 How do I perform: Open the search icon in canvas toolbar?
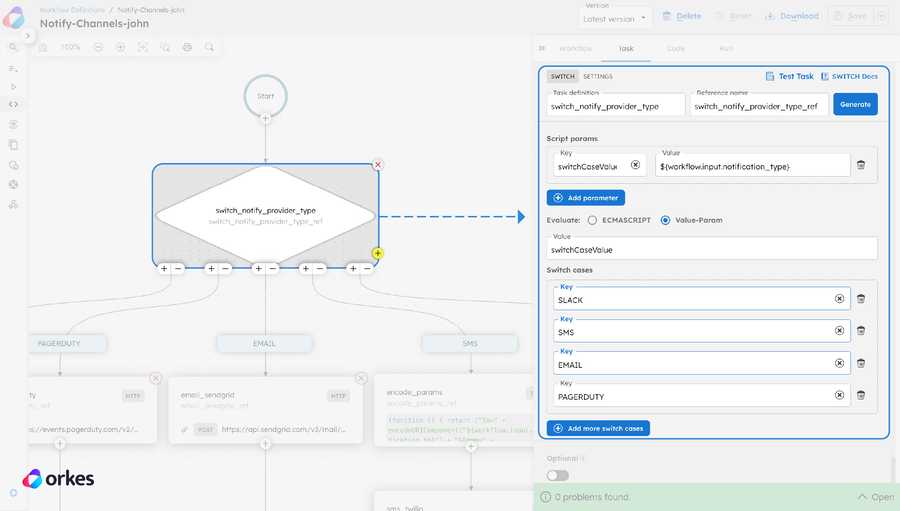coord(210,48)
